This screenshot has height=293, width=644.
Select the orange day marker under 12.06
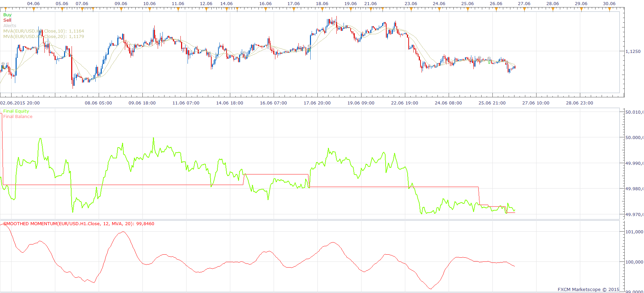[206, 9]
